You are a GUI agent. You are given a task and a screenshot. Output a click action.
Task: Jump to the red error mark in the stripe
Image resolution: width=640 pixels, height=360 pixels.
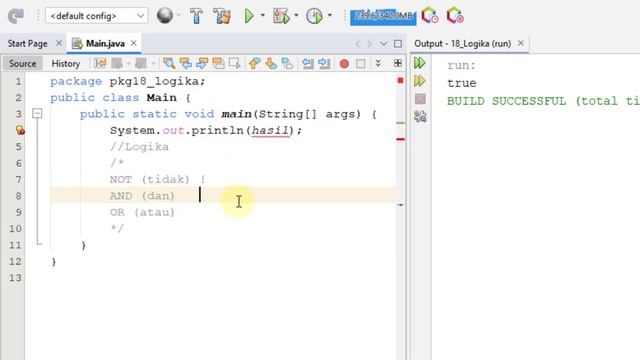pyautogui.click(x=400, y=139)
